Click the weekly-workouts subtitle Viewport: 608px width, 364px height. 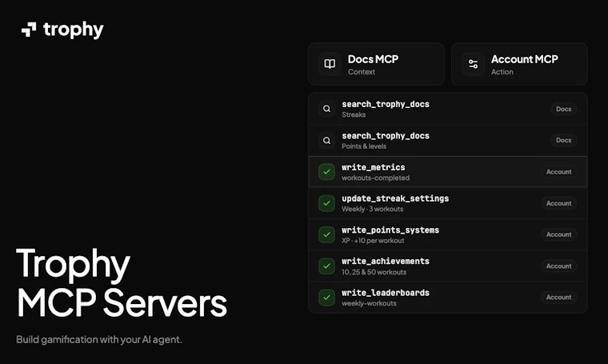[x=369, y=303]
